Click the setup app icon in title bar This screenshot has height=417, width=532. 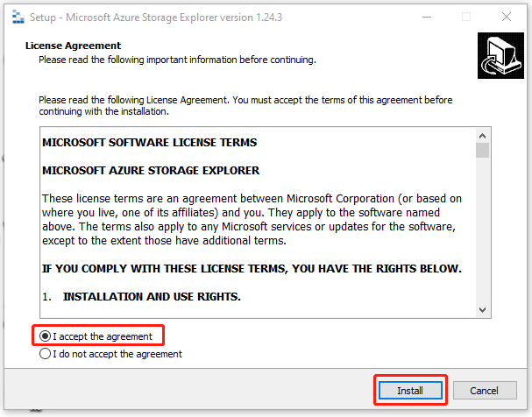pyautogui.click(x=18, y=17)
